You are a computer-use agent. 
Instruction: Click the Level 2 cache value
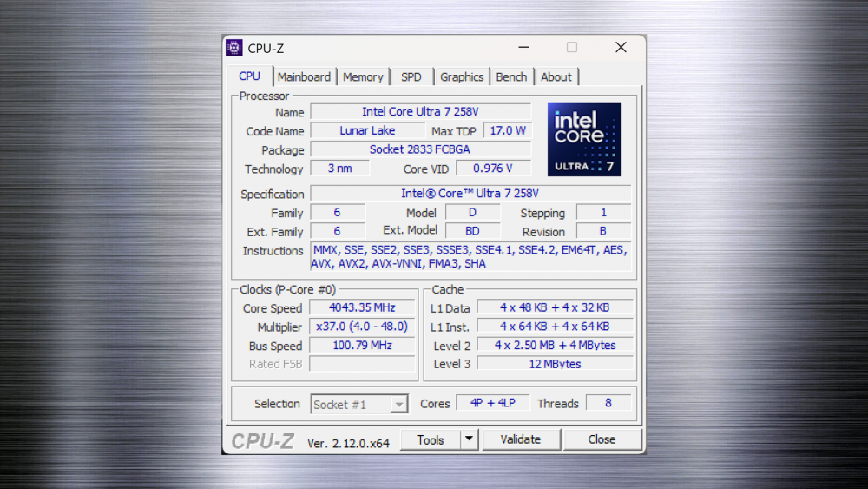tap(555, 346)
